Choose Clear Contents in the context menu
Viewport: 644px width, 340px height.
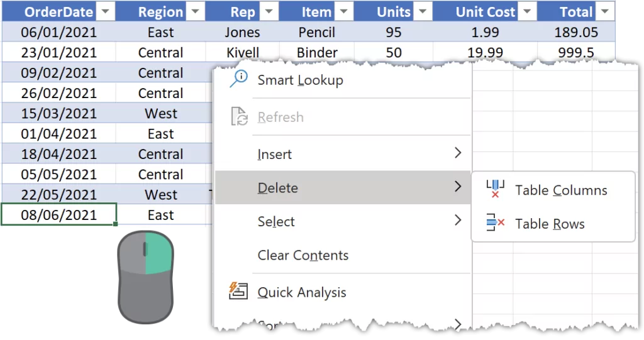point(303,255)
